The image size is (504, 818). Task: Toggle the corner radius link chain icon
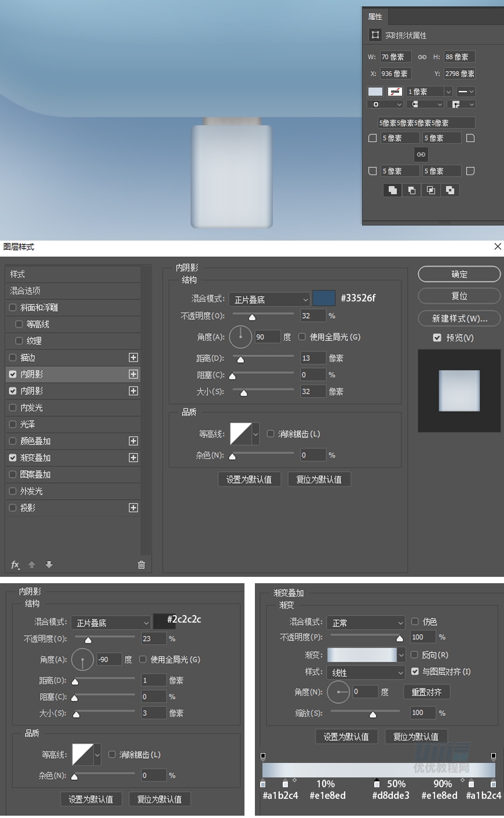(421, 154)
